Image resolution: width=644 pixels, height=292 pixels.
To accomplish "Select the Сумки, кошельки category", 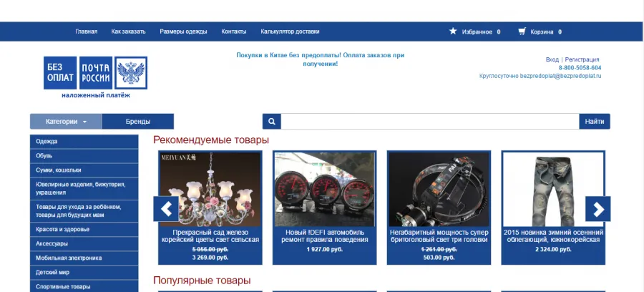I will coord(84,170).
